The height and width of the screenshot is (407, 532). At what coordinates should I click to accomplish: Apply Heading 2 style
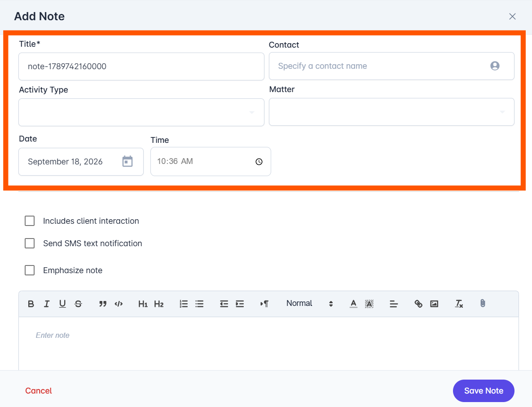pos(159,304)
